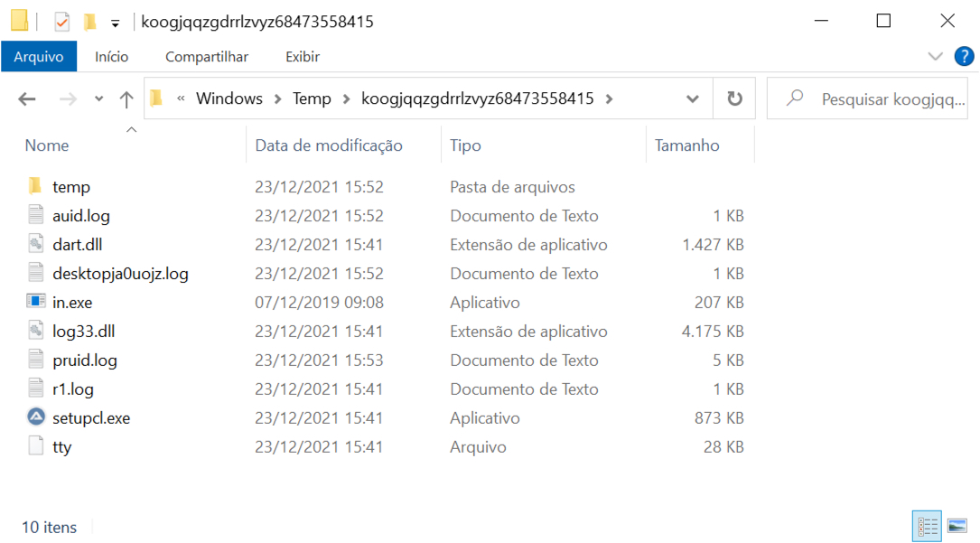Click the 10 itens status text

click(x=50, y=528)
